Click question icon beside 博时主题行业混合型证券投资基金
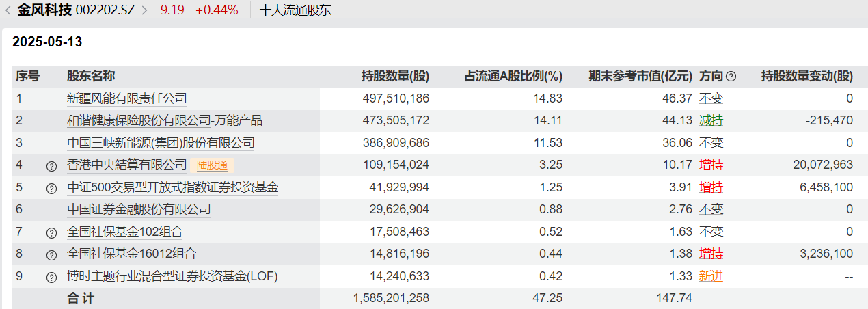Viewport: 868px width, 309px height. coord(51,278)
